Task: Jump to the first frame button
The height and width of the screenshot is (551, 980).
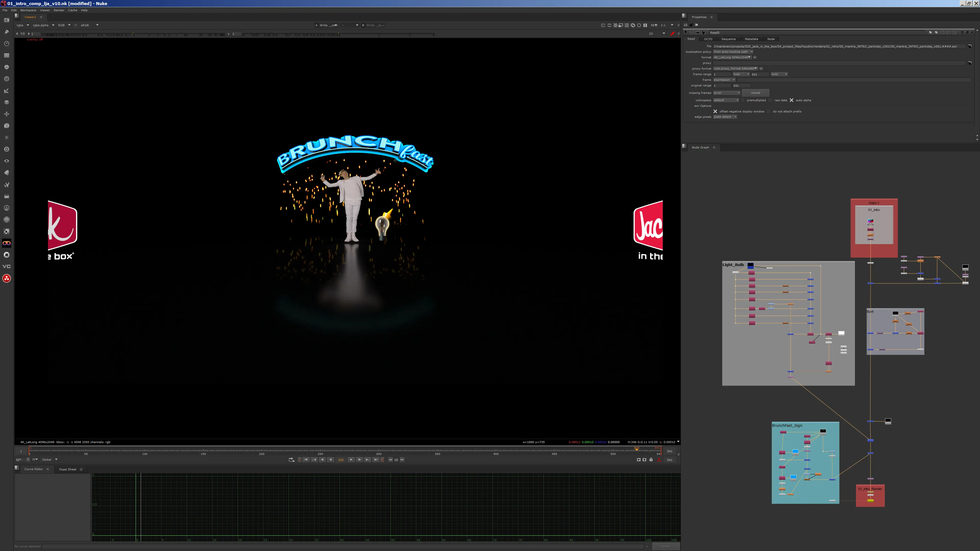Action: [x=306, y=460]
